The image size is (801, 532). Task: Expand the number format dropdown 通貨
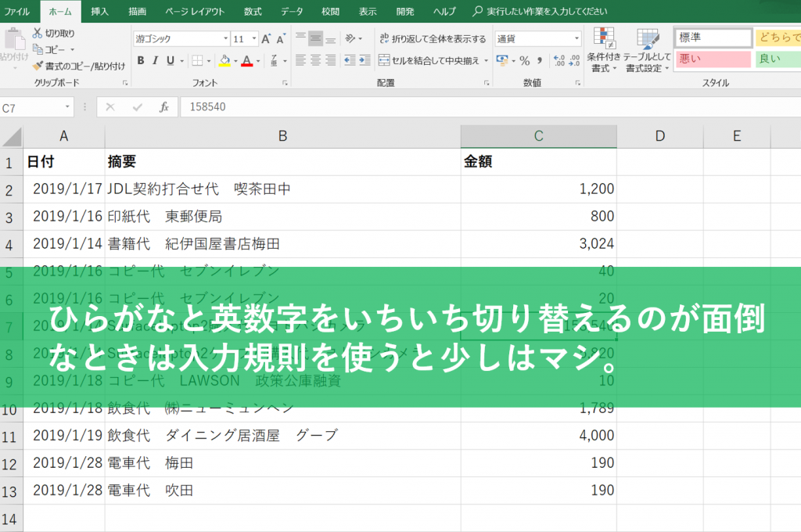pyautogui.click(x=577, y=38)
